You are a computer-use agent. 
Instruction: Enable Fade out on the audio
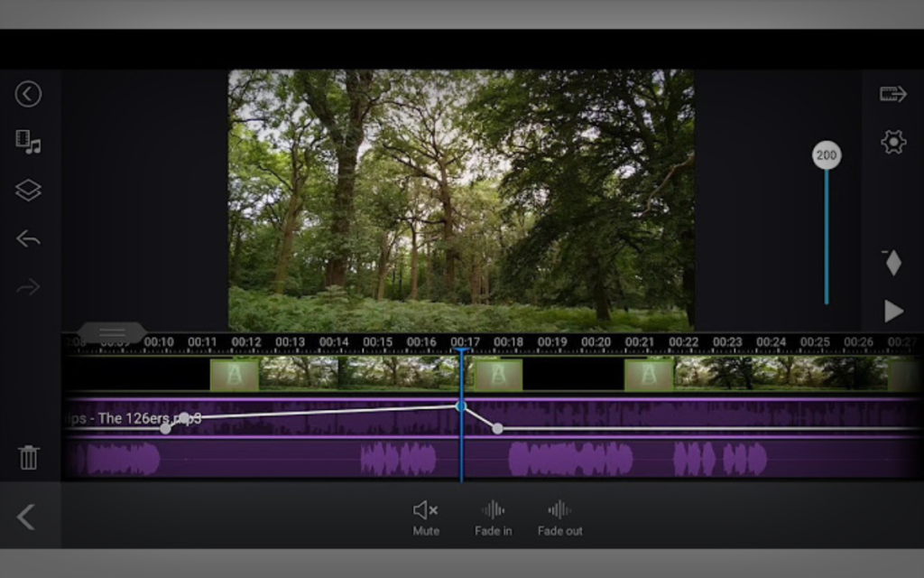(x=559, y=515)
